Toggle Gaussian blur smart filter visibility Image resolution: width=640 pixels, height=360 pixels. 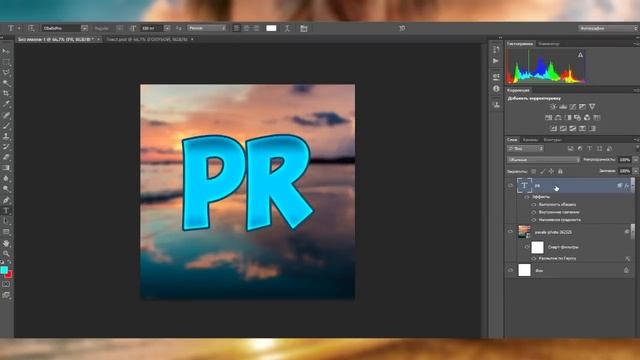click(x=533, y=258)
